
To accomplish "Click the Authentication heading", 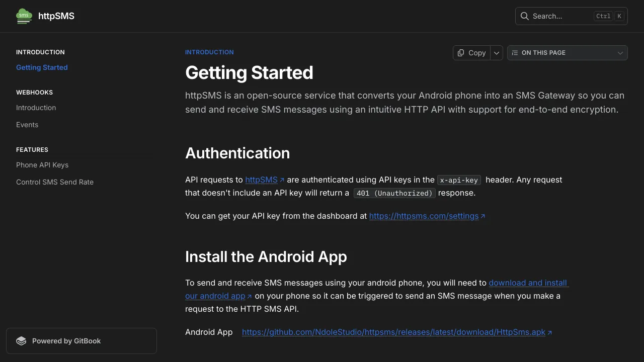I will coord(237,153).
